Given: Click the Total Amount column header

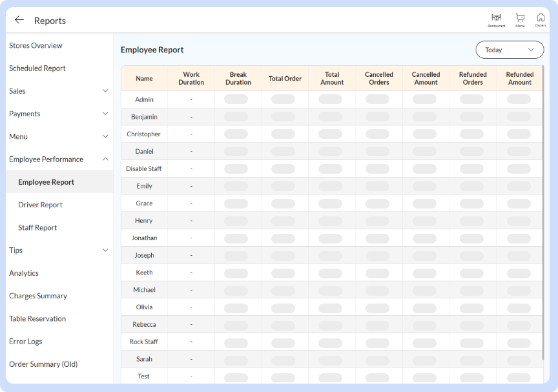Looking at the screenshot, I should (332, 78).
